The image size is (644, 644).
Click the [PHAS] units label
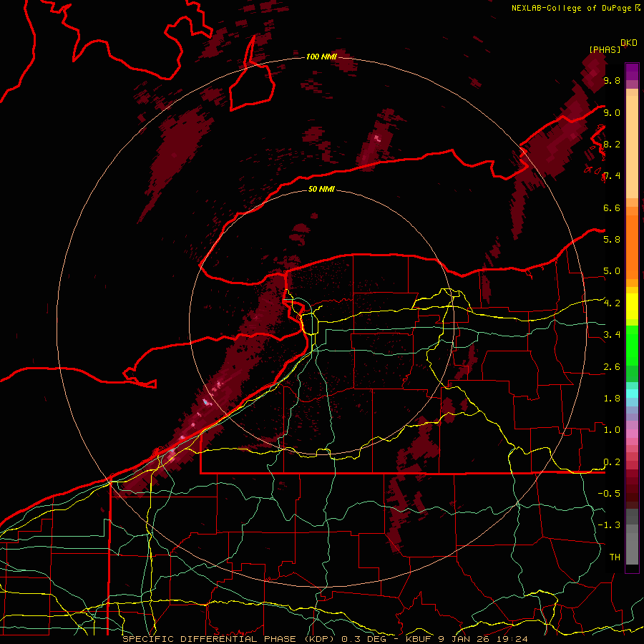coord(605,49)
